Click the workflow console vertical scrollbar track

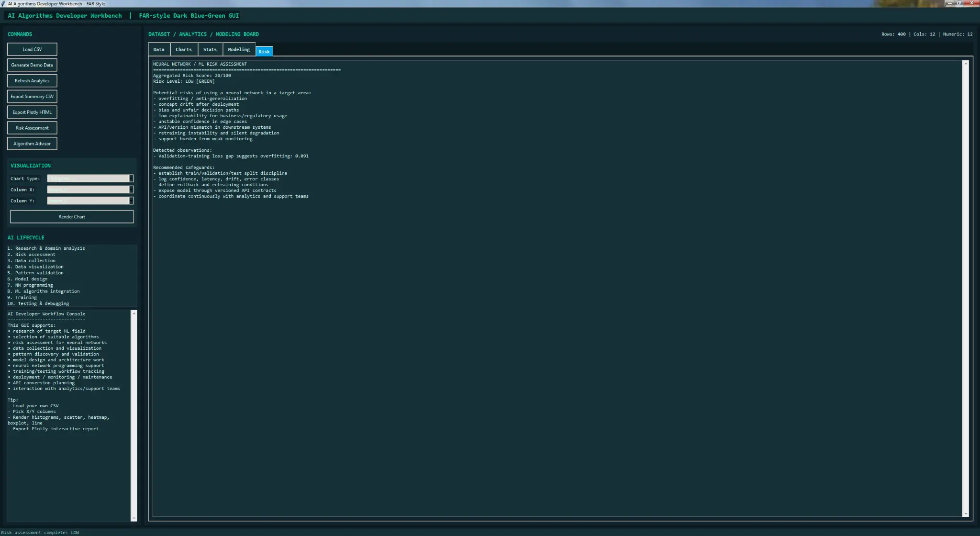[x=134, y=415]
